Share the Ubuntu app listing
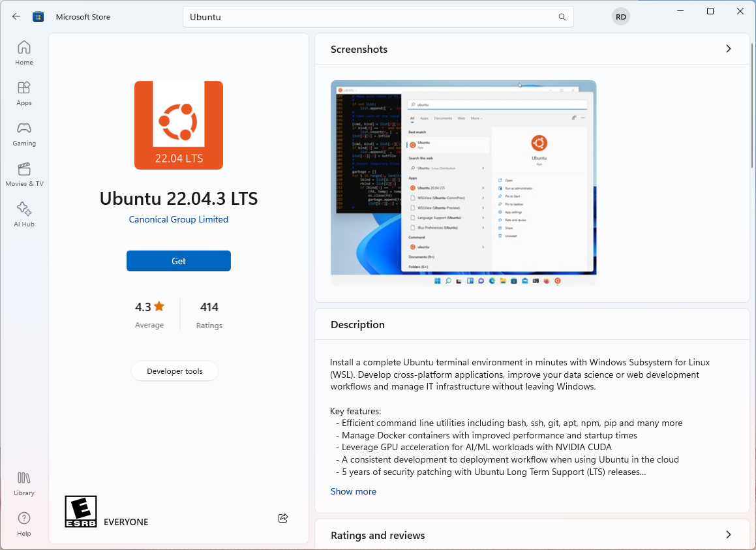 point(283,517)
